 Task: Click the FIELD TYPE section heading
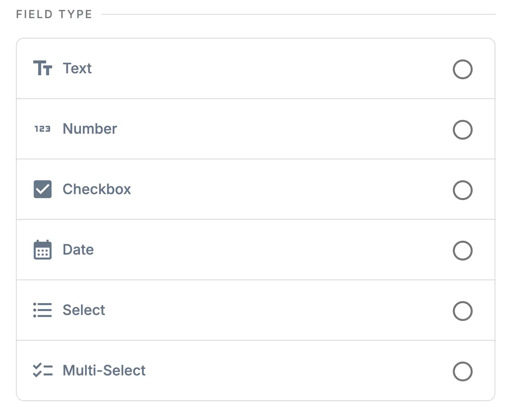coord(54,15)
